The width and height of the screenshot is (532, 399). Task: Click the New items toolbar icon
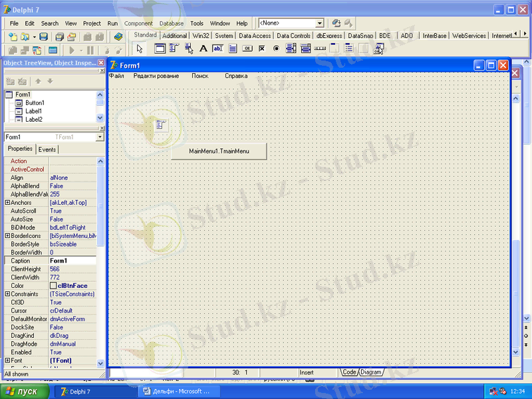(13, 37)
